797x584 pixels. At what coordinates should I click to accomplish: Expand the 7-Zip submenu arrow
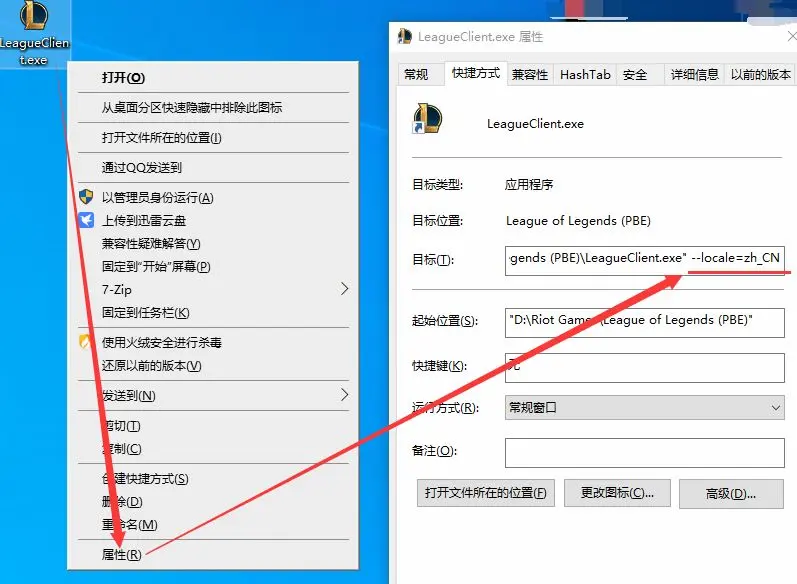(x=345, y=289)
